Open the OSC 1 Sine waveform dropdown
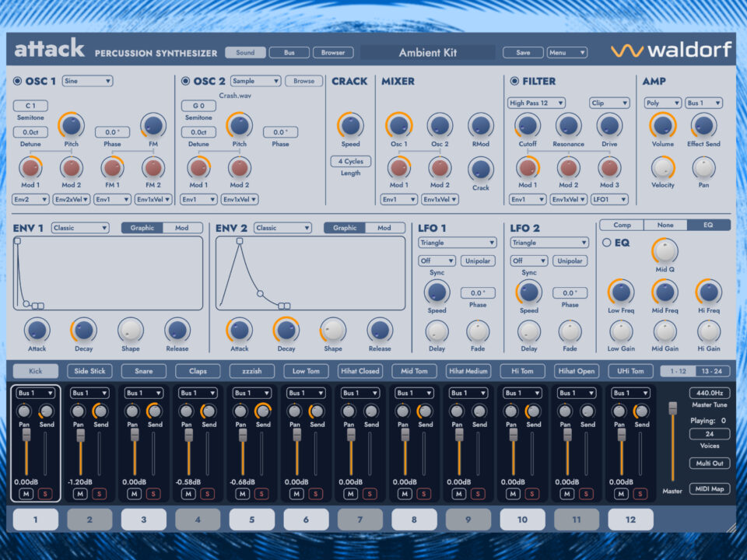747x560 pixels. tap(87, 81)
